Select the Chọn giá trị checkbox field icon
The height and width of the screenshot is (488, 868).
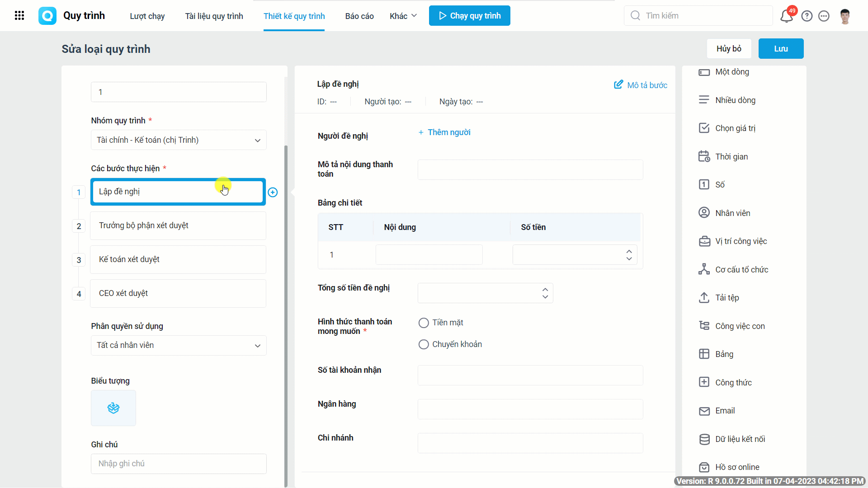704,128
